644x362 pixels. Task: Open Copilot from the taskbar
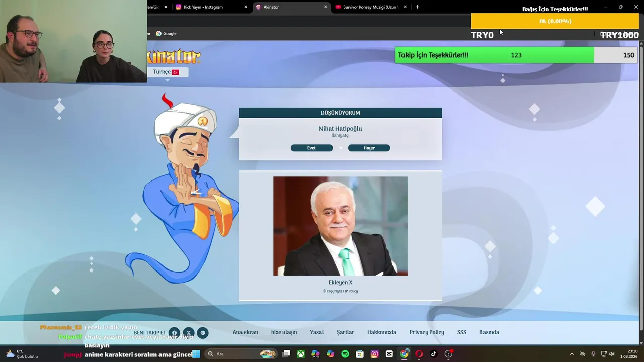tap(330, 354)
